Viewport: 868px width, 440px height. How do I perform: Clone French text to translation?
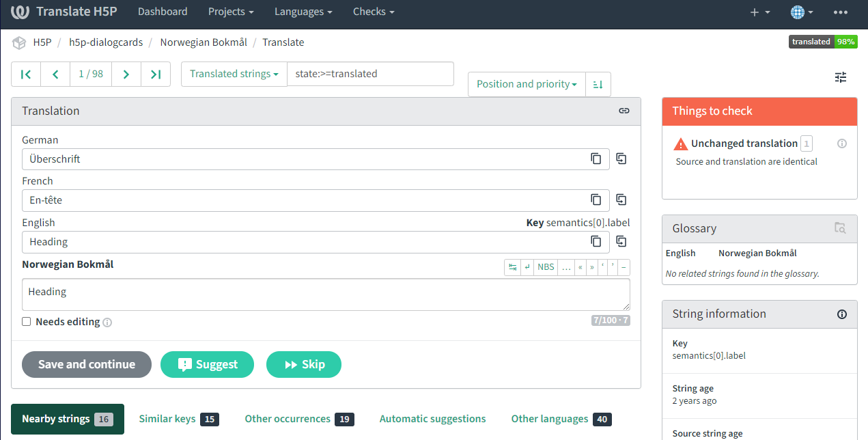(621, 200)
